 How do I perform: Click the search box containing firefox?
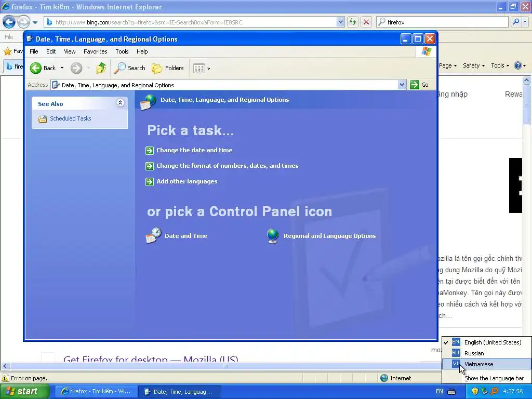443,22
